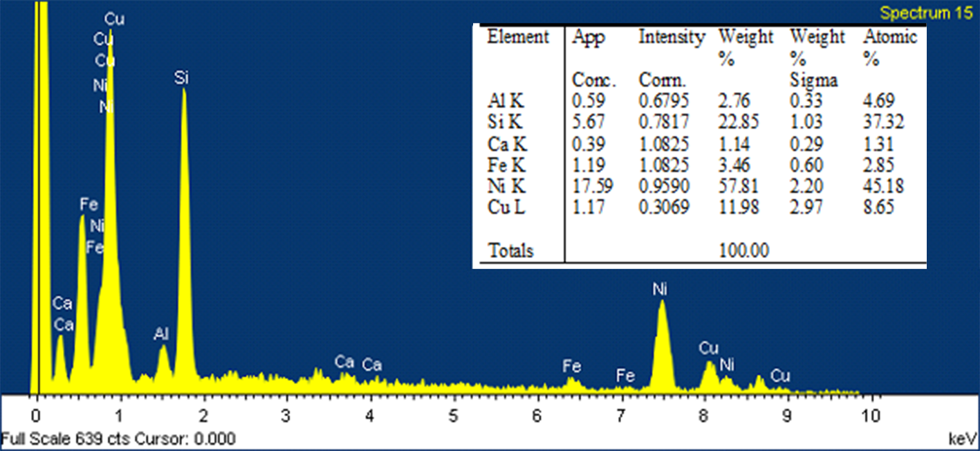980x451 pixels.
Task: Select the Ni K app conc. 17.59
Action: 593,187
